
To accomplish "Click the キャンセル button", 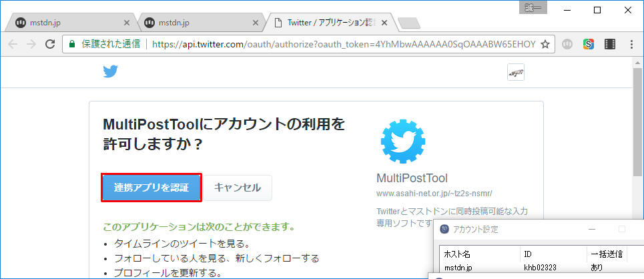I will point(238,188).
